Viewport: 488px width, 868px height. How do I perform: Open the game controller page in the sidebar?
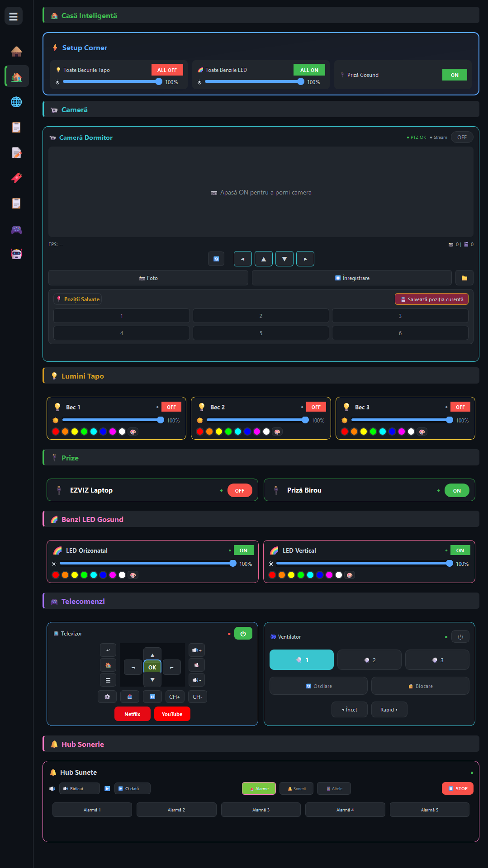pos(16,229)
